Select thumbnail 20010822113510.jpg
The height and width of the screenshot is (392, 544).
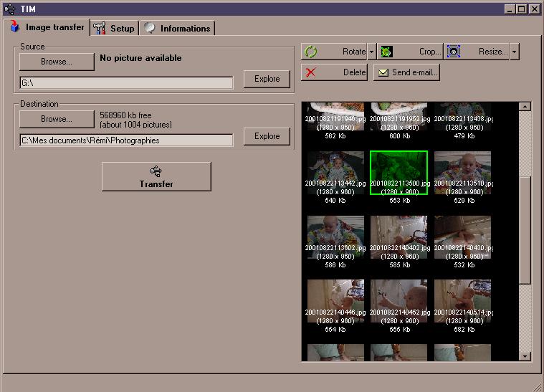[x=462, y=173]
